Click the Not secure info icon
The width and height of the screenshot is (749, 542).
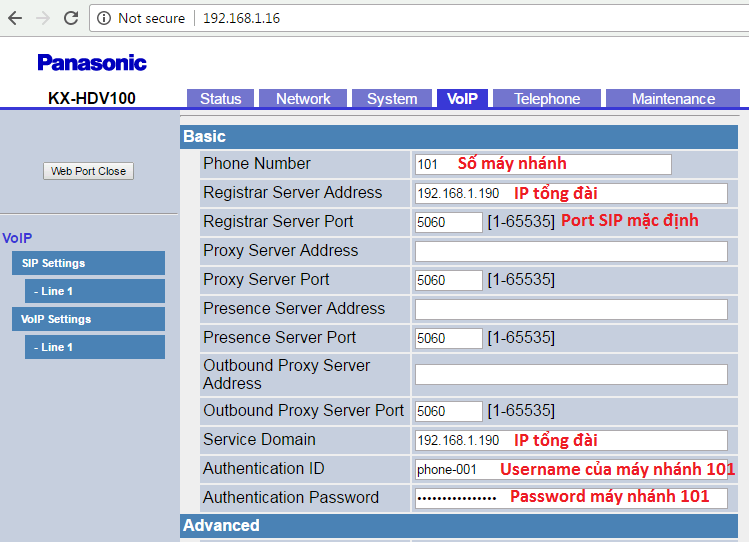pyautogui.click(x=105, y=18)
